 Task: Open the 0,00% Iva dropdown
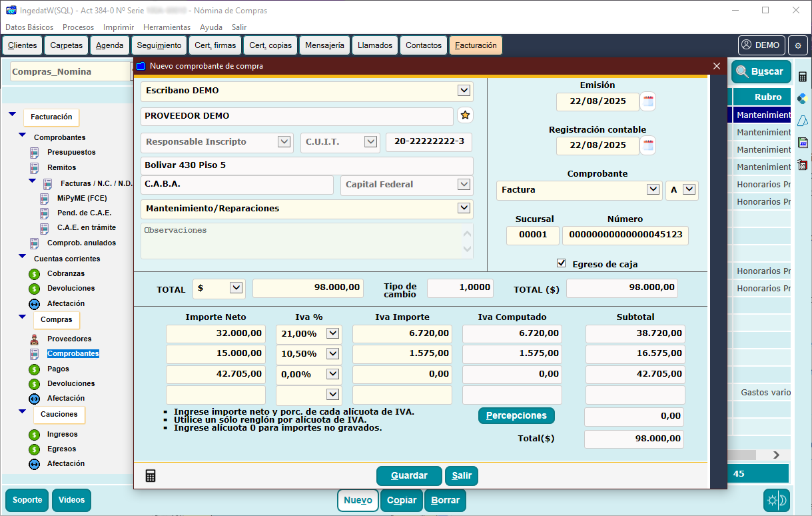pyautogui.click(x=332, y=374)
